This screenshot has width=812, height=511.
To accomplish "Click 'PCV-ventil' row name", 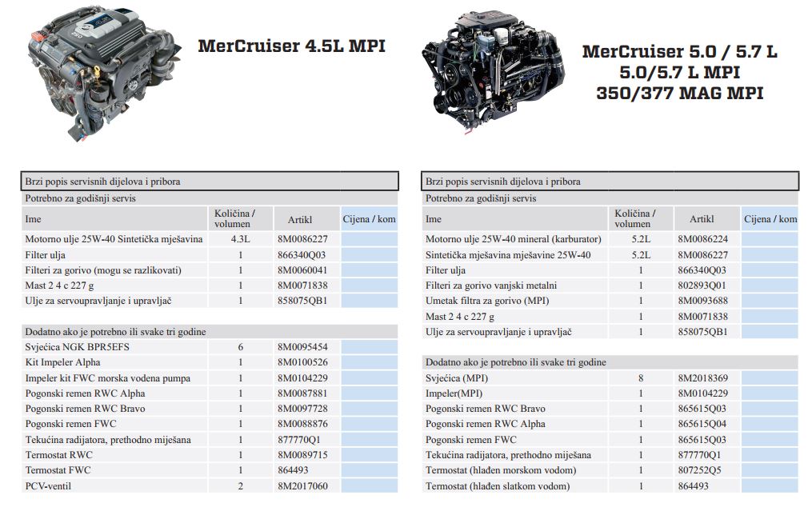I will 48,486.
